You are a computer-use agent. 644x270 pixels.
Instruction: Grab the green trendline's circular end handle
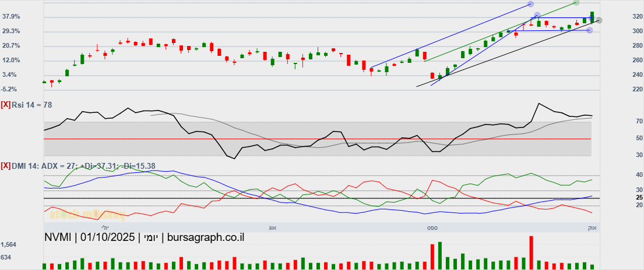576,2
